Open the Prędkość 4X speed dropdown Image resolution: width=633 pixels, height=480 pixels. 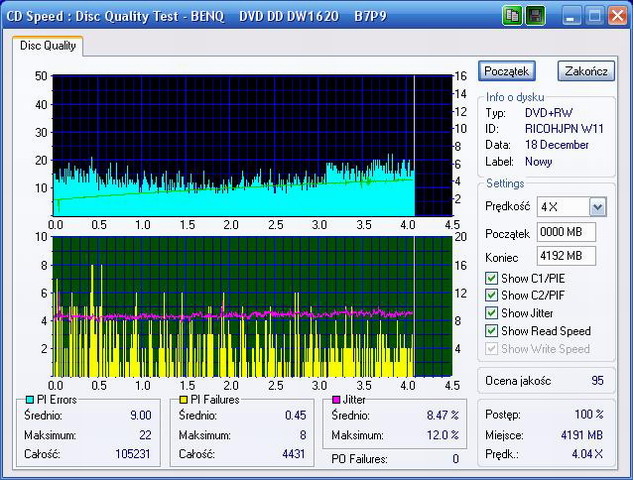click(x=597, y=207)
